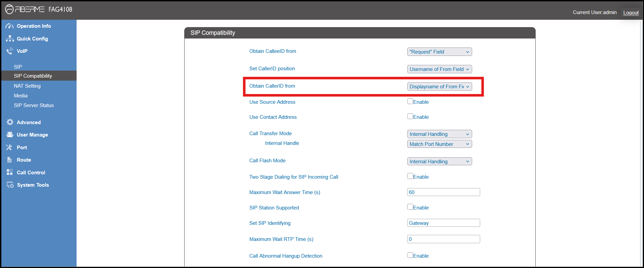Click the Call Control icon
The width and height of the screenshot is (644, 268).
point(9,172)
